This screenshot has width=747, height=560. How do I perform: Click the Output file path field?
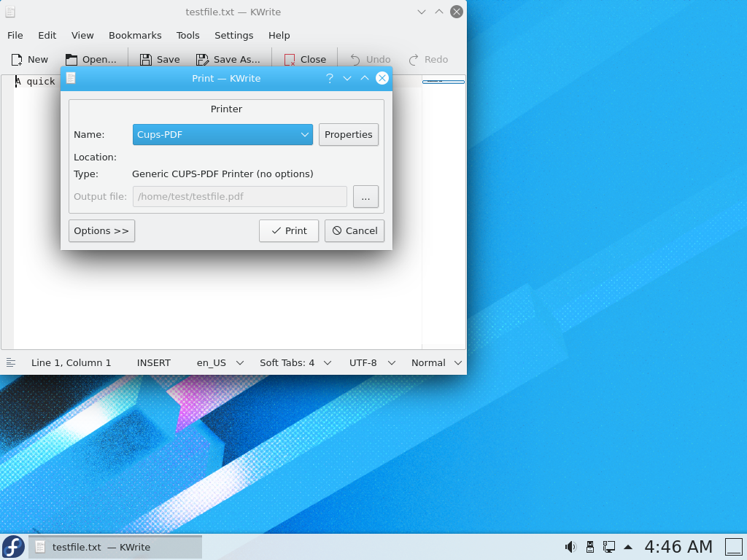[x=239, y=197]
